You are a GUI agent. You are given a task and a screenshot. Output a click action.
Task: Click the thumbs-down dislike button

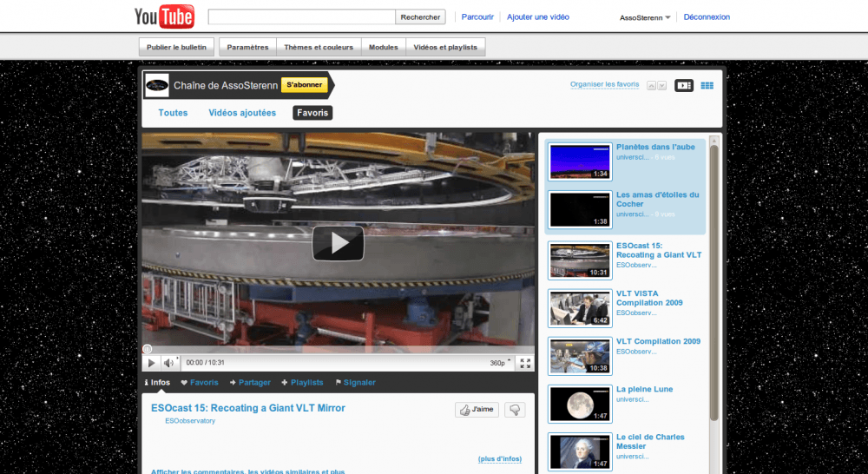516,410
